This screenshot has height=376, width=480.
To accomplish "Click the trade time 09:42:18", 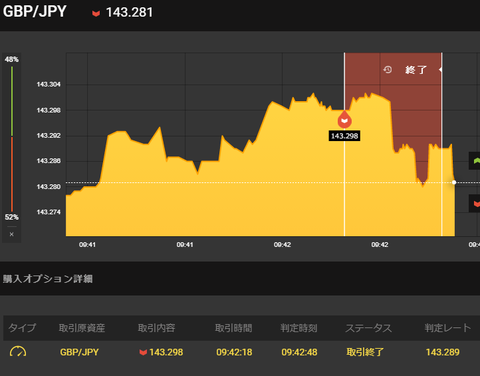I will 234,352.
